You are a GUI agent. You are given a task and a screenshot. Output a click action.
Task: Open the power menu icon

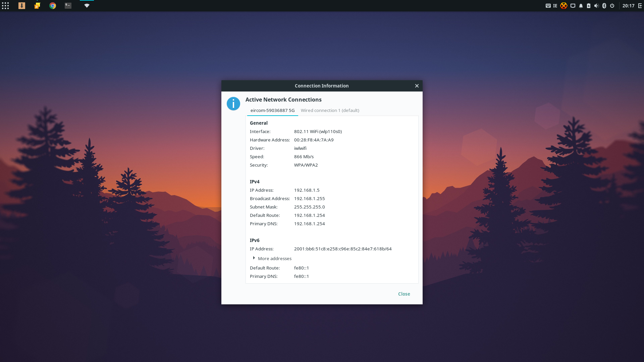(612, 6)
